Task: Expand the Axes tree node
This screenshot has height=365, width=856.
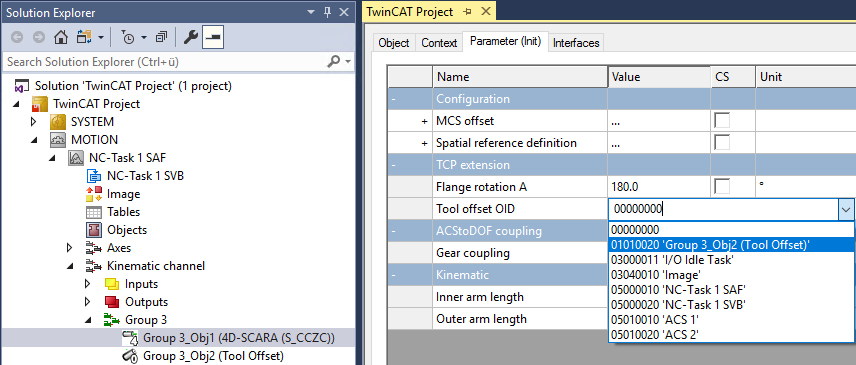Action: (69, 248)
